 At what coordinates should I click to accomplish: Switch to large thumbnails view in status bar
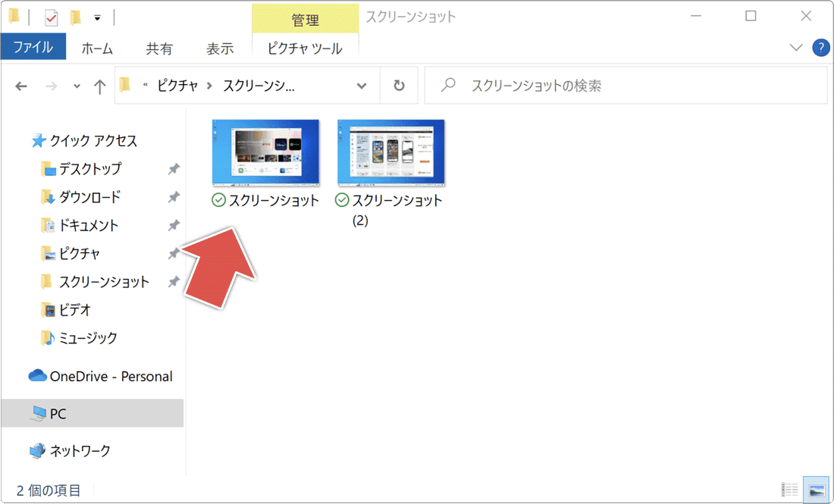point(816,489)
